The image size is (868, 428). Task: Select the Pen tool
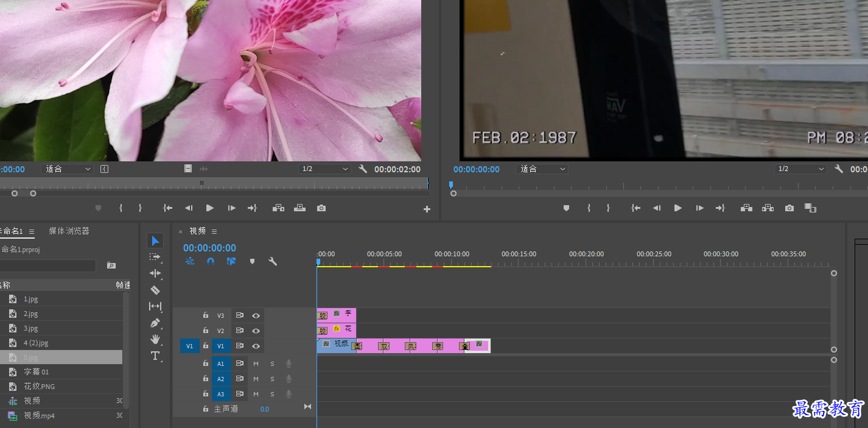pos(155,323)
